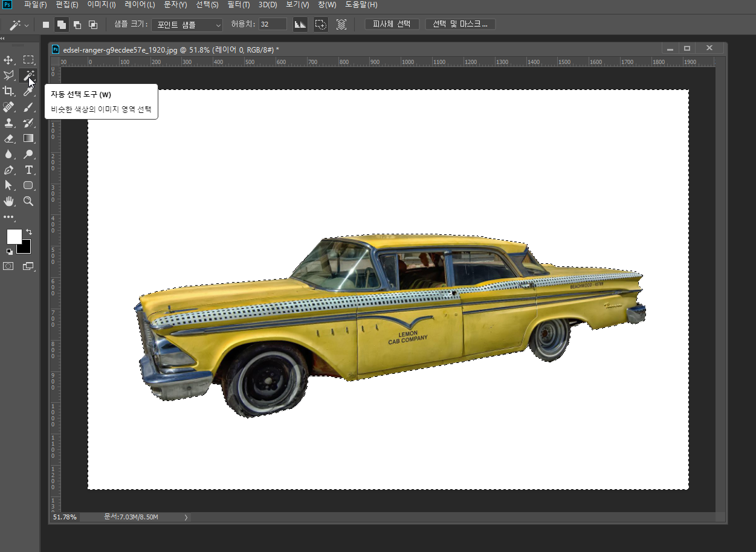This screenshot has height=552, width=756.
Task: Select the Rounded Rectangle shape tool
Action: click(28, 185)
